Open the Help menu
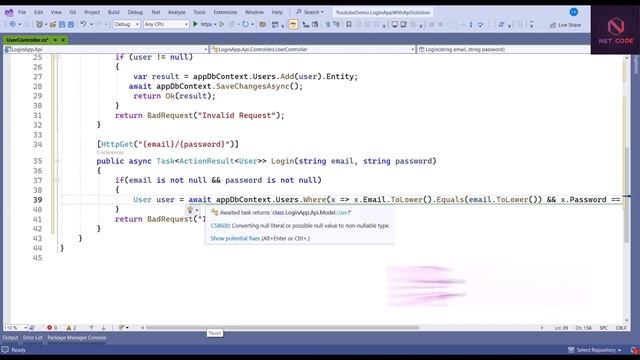 [277, 12]
